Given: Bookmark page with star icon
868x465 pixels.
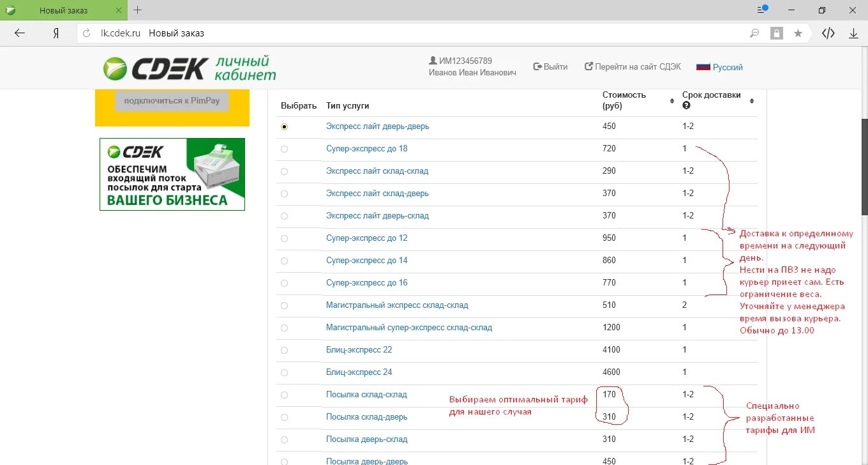Looking at the screenshot, I should click(x=798, y=33).
